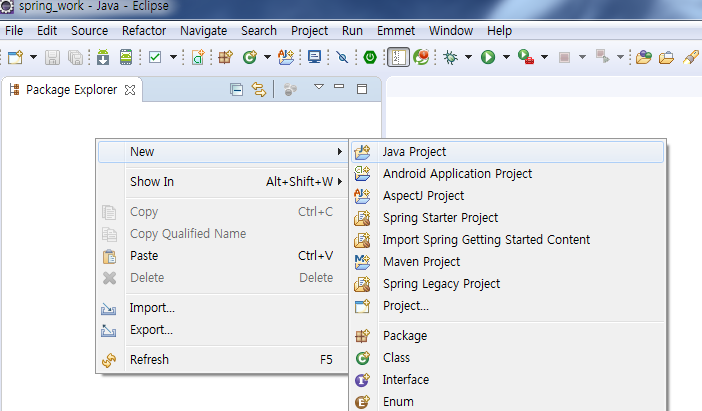Viewport: 702px width, 411px height.
Task: Open the Package Explorer View Menu triangle
Action: coord(319,87)
